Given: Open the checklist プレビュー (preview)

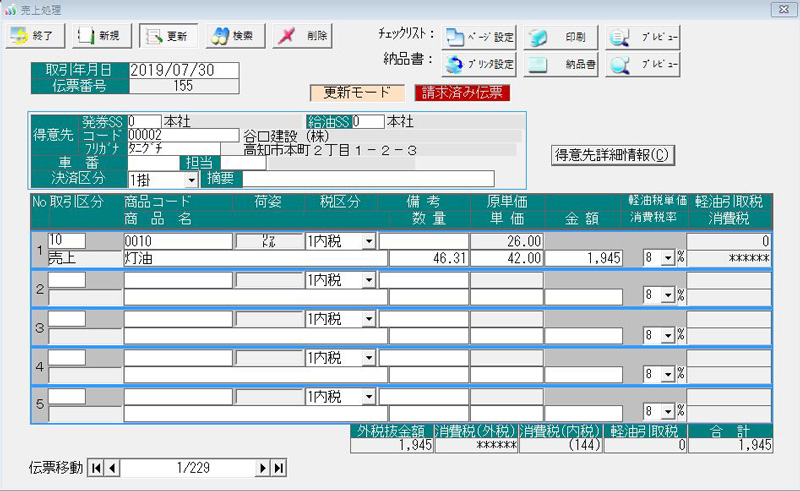Looking at the screenshot, I should (644, 38).
